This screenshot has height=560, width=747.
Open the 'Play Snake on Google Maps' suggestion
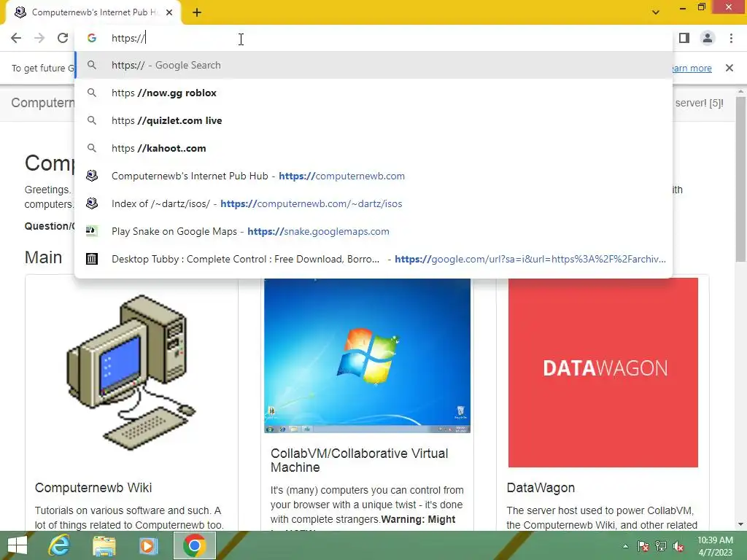[373, 231]
